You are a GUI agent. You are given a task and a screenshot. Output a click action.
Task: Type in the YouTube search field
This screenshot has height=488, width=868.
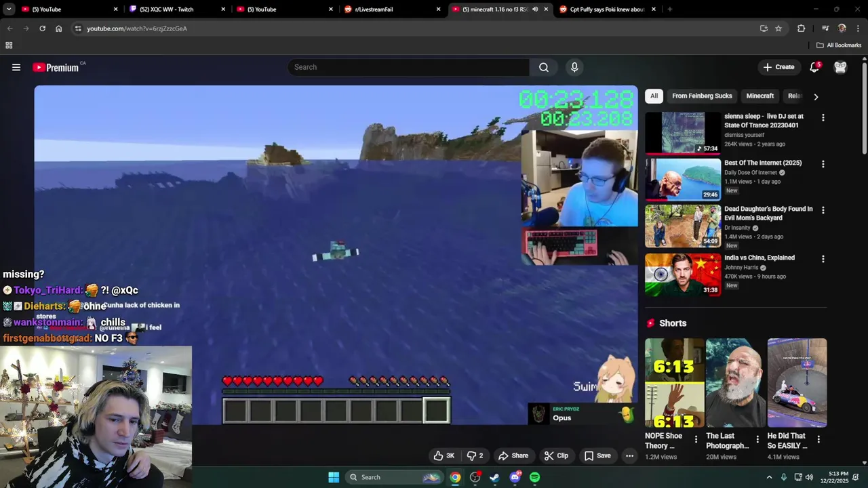click(x=409, y=67)
